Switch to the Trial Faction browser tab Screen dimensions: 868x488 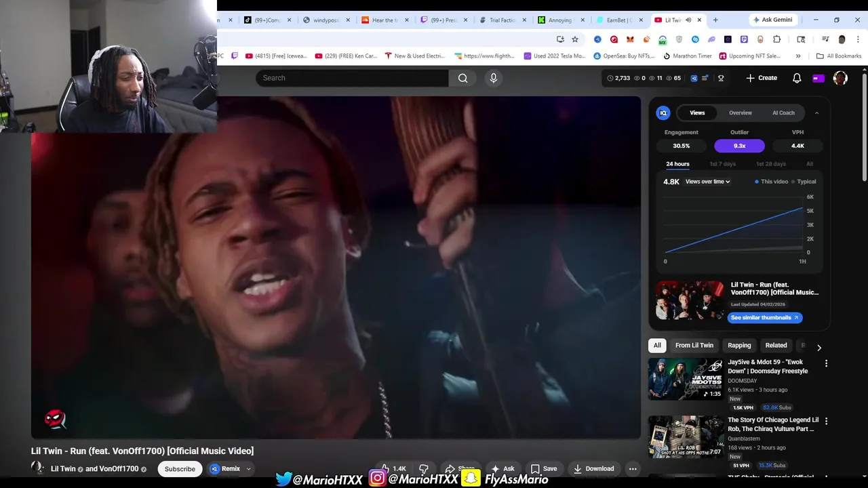[x=502, y=20]
